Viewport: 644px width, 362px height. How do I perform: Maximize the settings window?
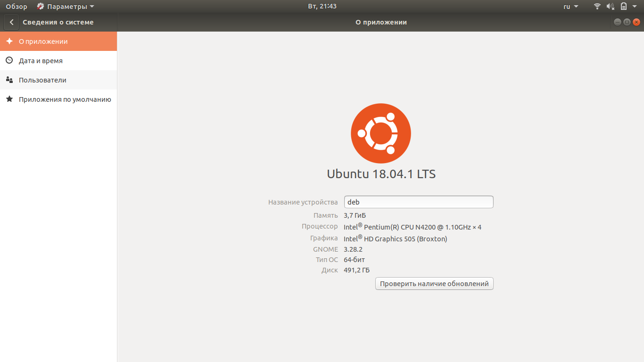click(627, 22)
